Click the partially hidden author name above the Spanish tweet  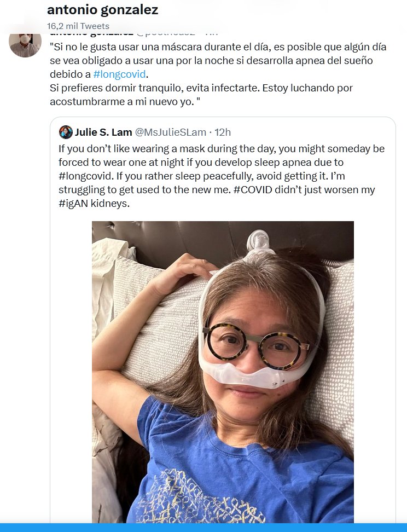pos(90,34)
